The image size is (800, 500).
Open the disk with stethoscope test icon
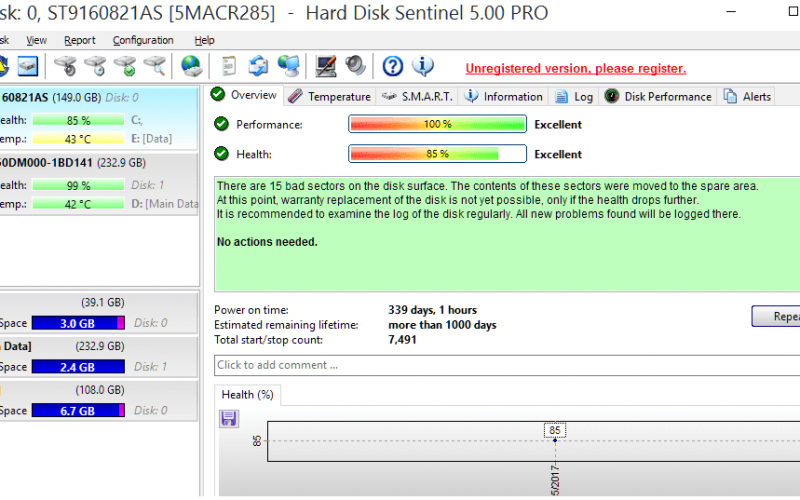pyautogui.click(x=65, y=66)
